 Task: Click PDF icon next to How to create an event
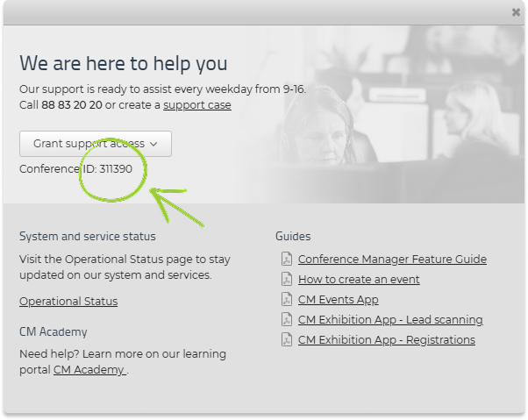[x=286, y=279]
